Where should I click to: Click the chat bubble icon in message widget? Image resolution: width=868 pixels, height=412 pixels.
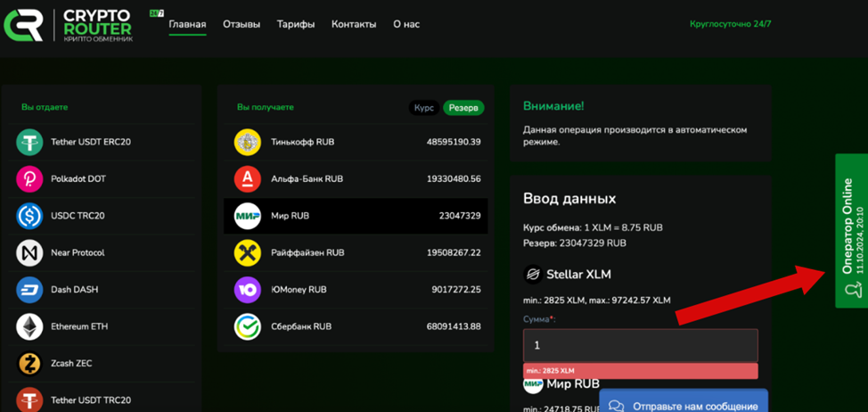click(616, 407)
